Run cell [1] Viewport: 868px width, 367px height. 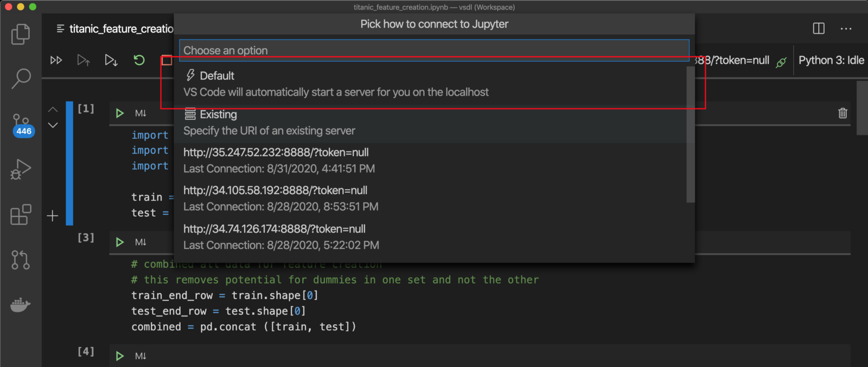pos(120,113)
